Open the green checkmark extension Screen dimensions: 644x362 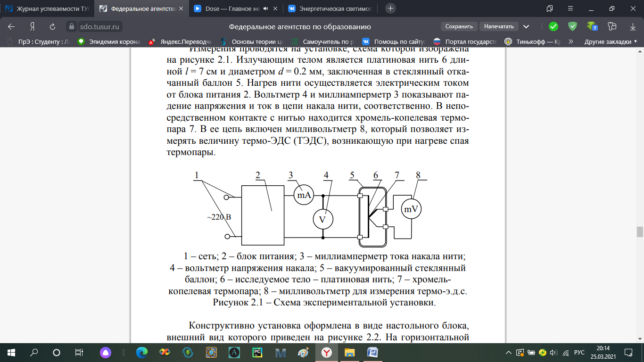coord(553,26)
